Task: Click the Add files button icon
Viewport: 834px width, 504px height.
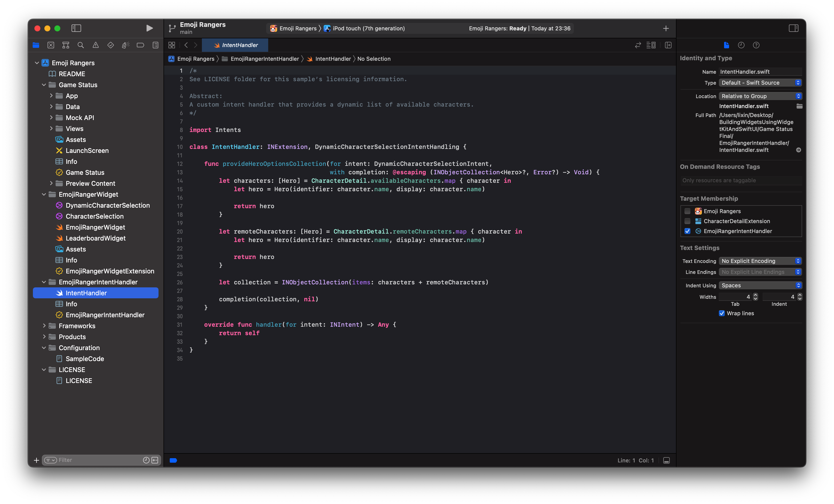Action: coord(36,460)
